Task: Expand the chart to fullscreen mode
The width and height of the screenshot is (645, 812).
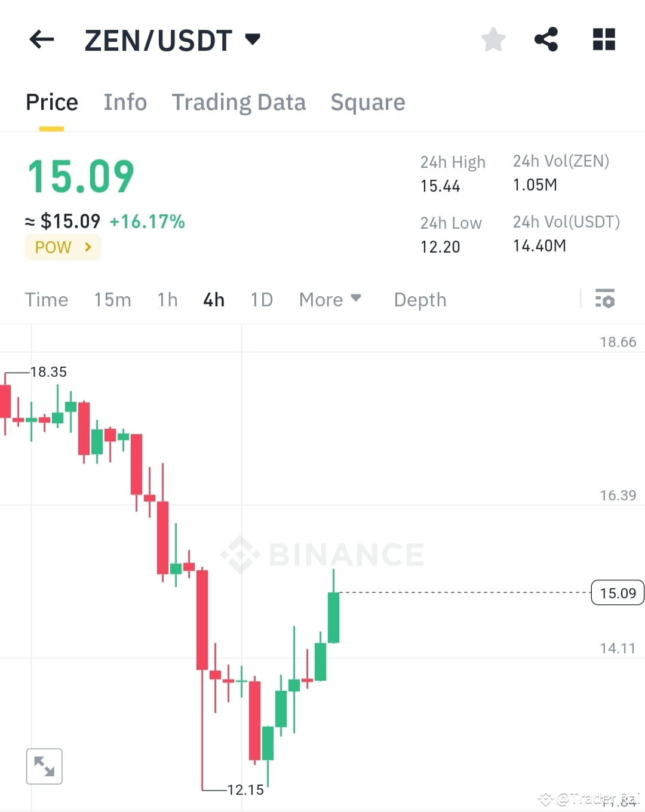Action: point(44,766)
